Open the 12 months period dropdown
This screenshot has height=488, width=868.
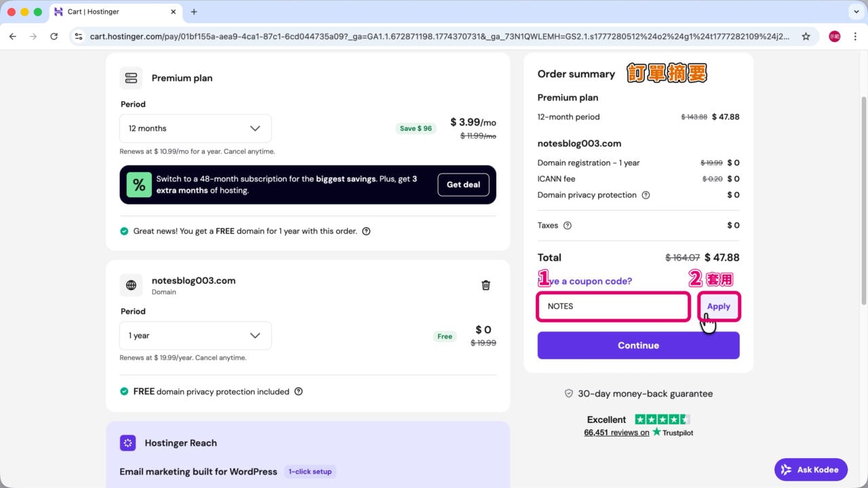pos(195,128)
